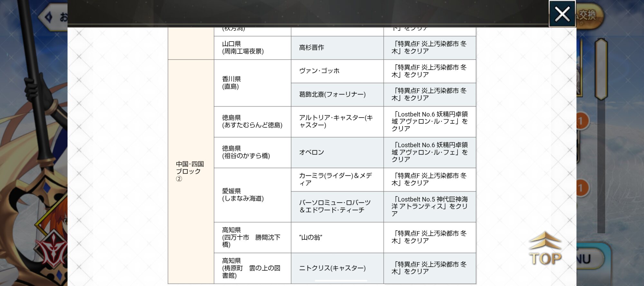This screenshot has height=286, width=644.
Task: Select the 山口県 (周南工場夜景) location cell
Action: (252, 48)
